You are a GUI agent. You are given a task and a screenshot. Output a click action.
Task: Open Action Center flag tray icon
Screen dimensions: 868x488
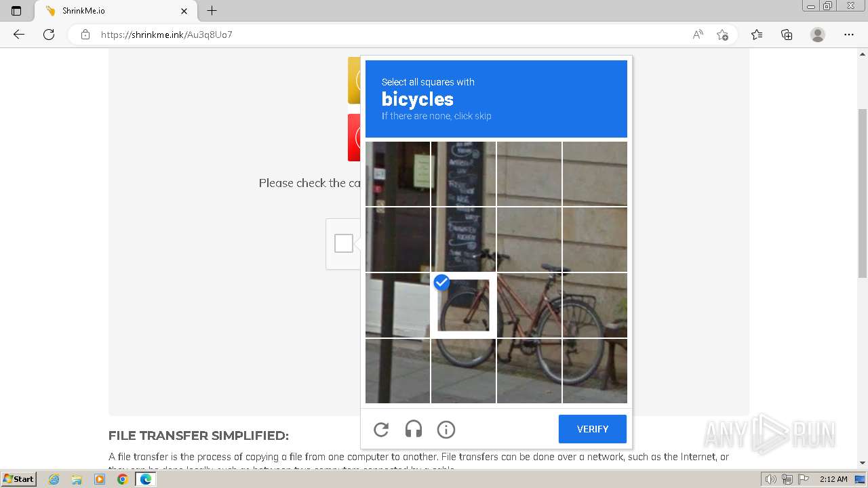(804, 479)
